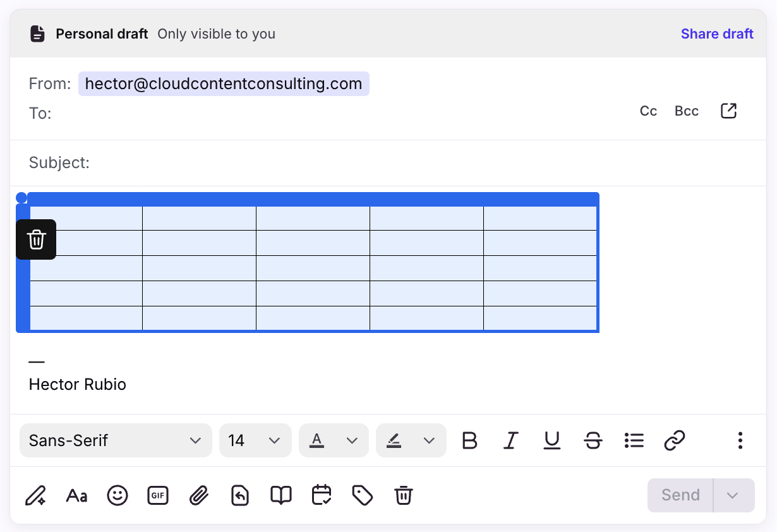Screen dimensions: 777x532
Task: Show the Cc field
Action: (x=648, y=111)
